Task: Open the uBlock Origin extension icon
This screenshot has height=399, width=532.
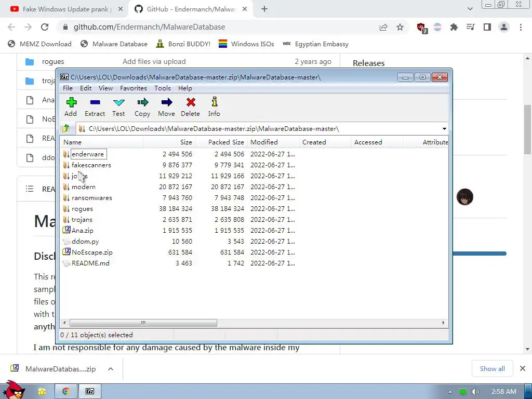Action: pos(422,28)
